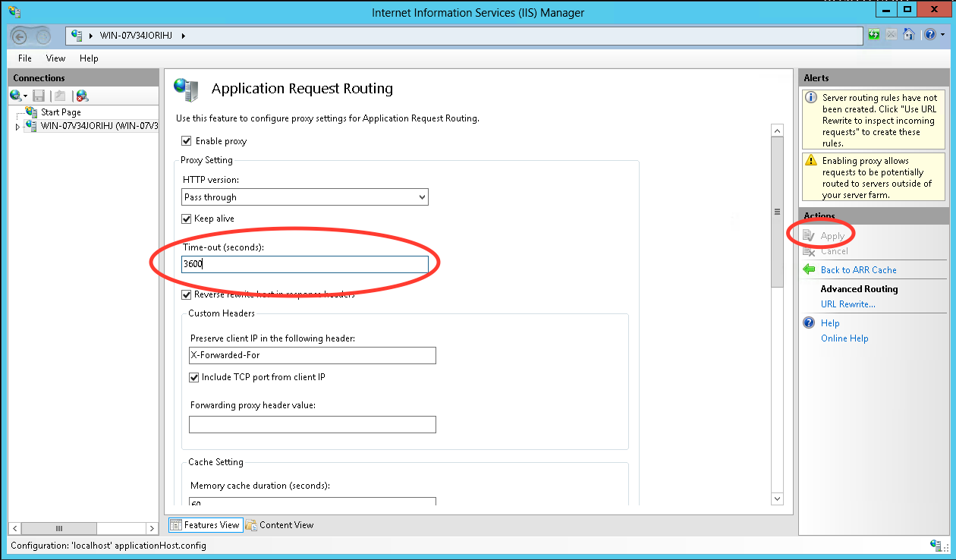Switch to the Features View tab
The height and width of the screenshot is (560, 956).
click(204, 525)
